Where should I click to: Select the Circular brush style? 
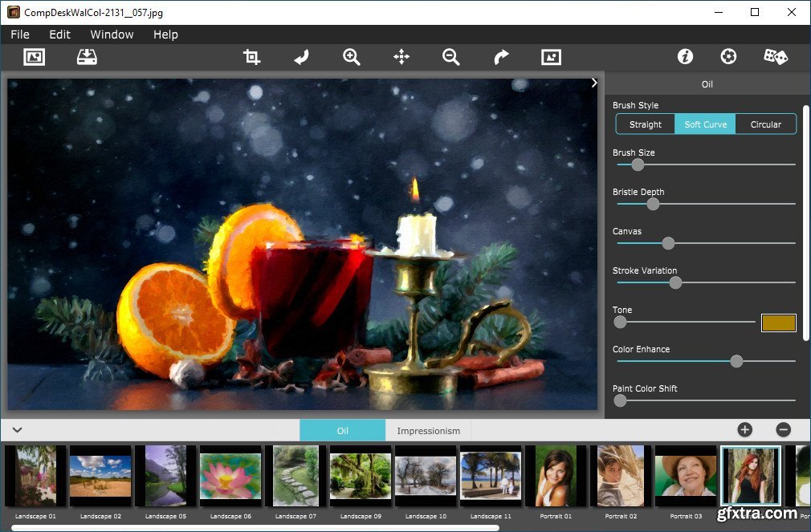tap(765, 124)
